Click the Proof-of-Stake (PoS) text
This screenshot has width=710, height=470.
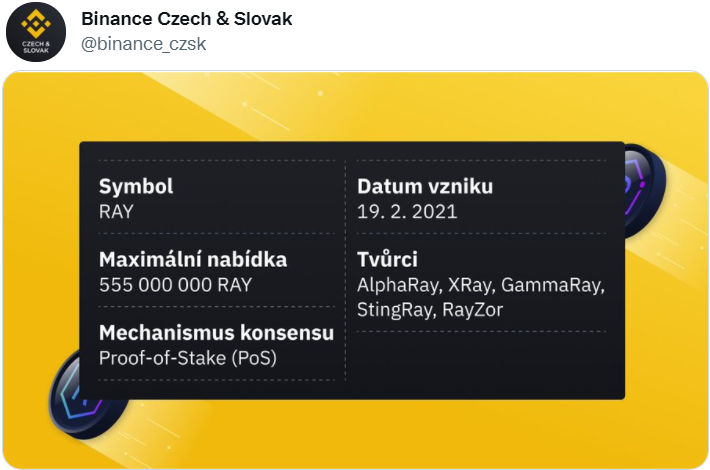point(187,357)
